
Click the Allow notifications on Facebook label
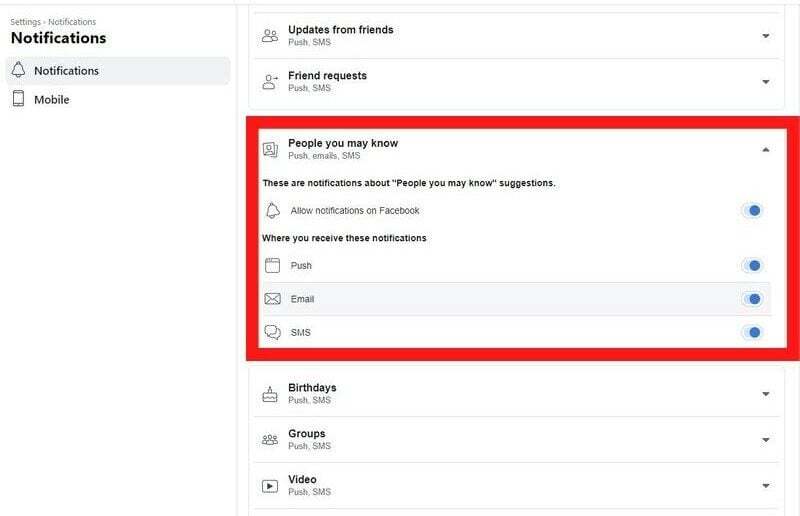pyautogui.click(x=355, y=210)
